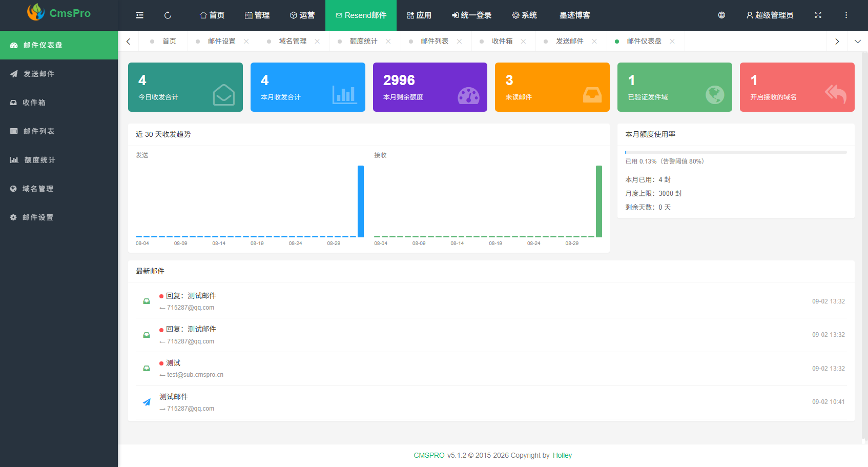Click the tall green bar in 接收 chart

[599, 201]
